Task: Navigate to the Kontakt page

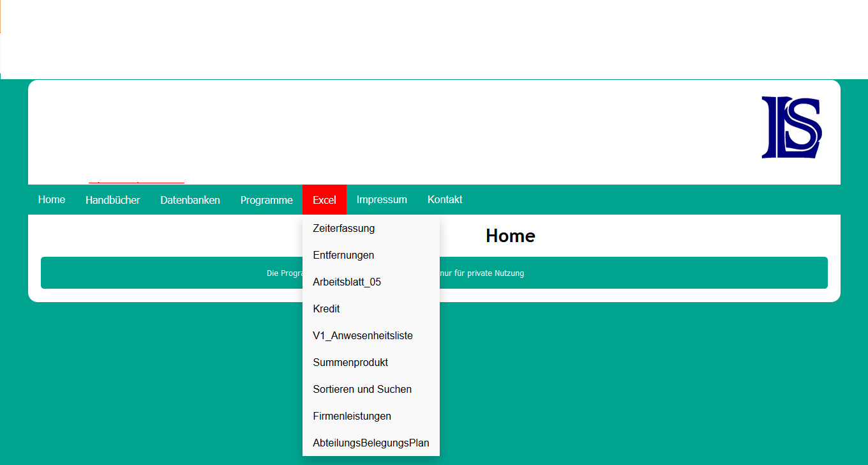Action: click(x=445, y=199)
